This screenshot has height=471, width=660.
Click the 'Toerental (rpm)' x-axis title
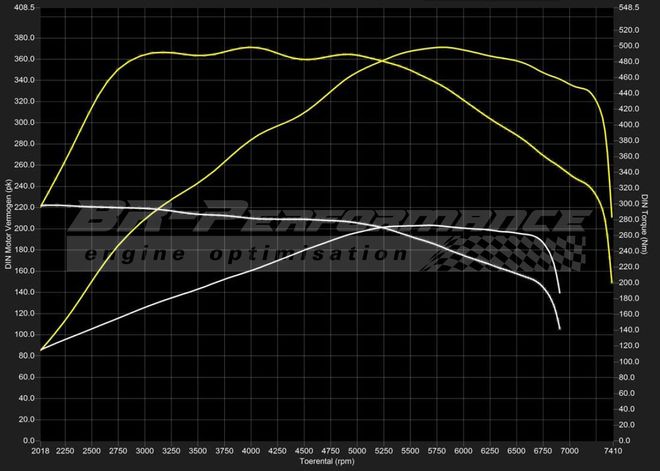click(x=326, y=462)
